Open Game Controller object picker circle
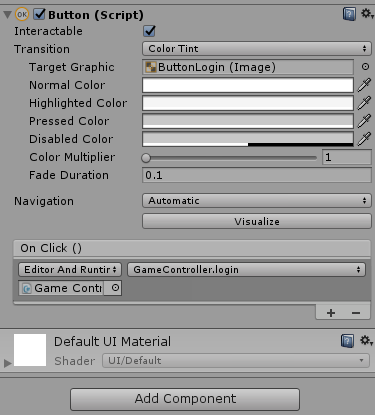375x415 pixels. (115, 288)
